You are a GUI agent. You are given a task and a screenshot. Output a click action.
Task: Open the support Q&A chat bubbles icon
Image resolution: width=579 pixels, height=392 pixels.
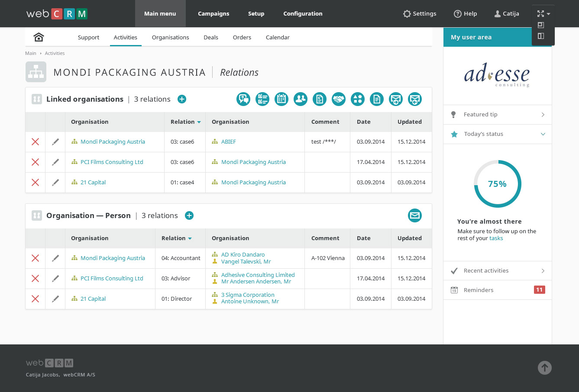[x=243, y=99]
